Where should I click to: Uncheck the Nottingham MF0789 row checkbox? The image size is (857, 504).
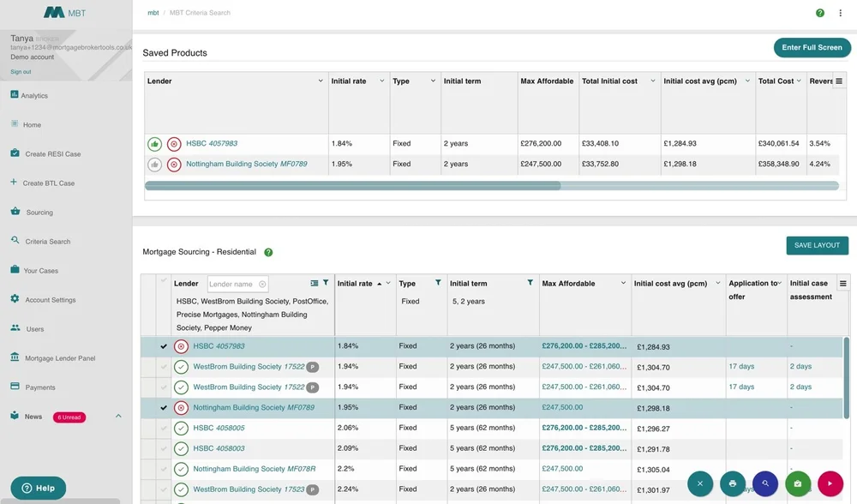pos(164,408)
